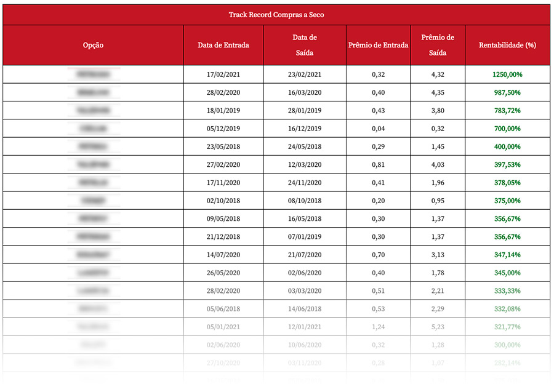Select entry date 14/07/2020

coord(223,255)
